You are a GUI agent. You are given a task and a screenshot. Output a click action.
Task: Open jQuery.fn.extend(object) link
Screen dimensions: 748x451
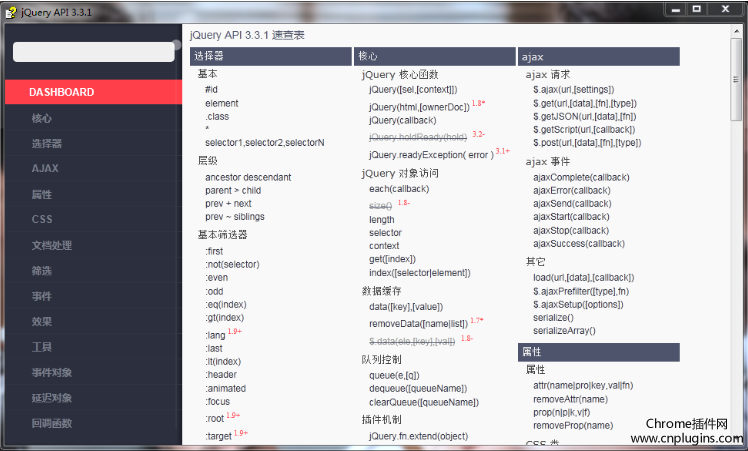(418, 436)
